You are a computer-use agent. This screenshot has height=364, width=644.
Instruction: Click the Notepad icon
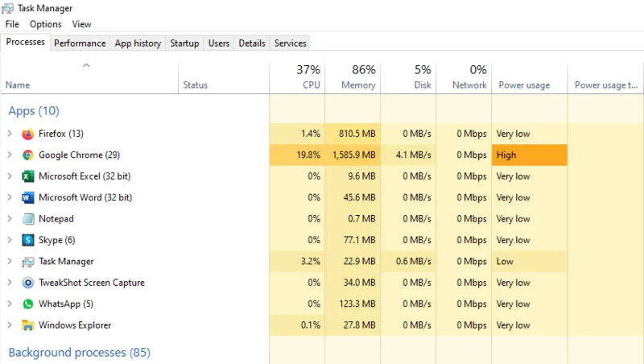[x=28, y=219]
